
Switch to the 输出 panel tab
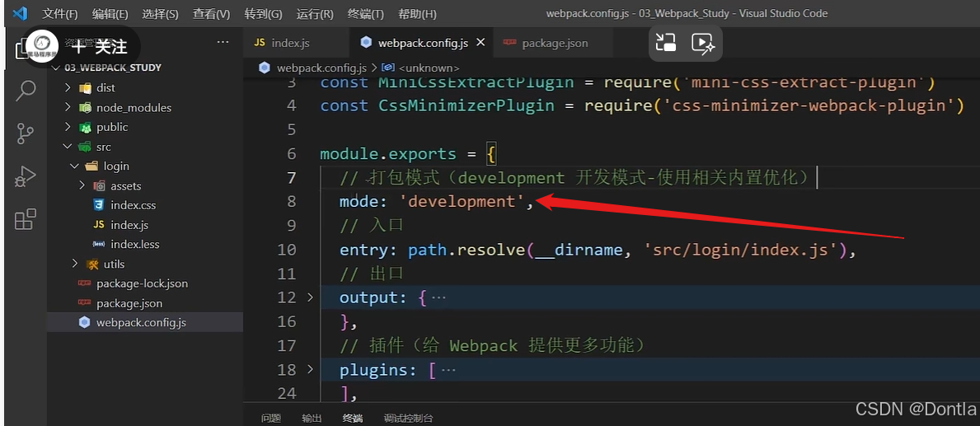point(312,419)
